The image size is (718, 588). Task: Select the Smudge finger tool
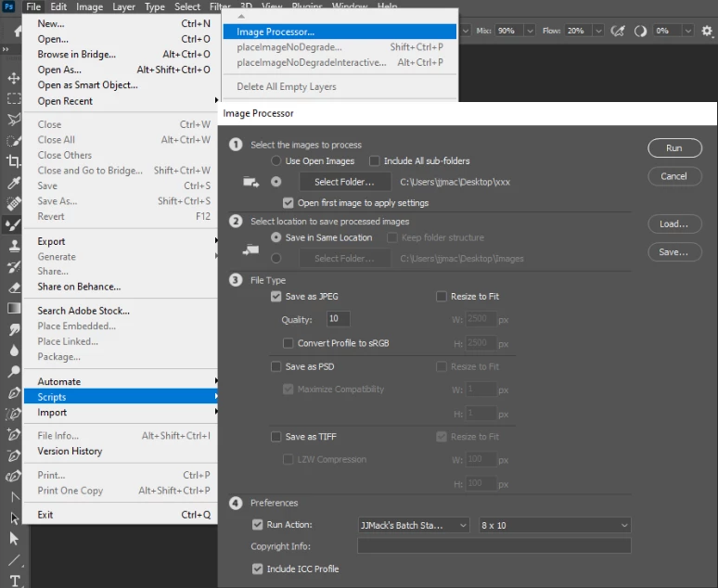click(14, 329)
